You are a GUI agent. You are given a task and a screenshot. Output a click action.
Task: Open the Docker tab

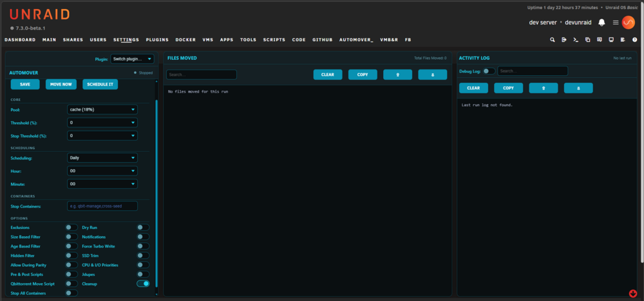185,40
